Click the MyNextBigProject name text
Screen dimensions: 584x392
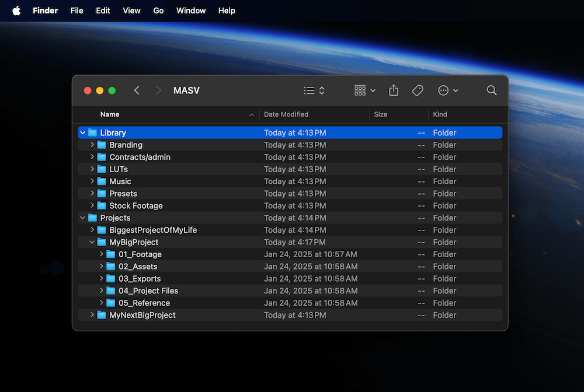click(x=142, y=315)
